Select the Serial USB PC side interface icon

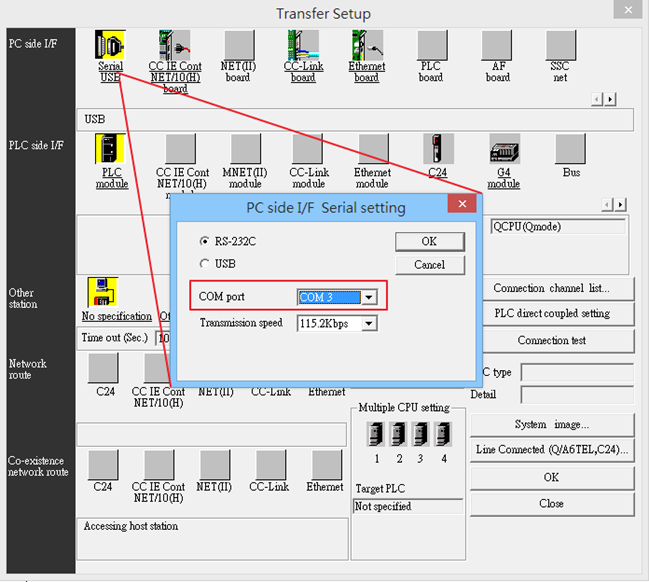[x=110, y=45]
